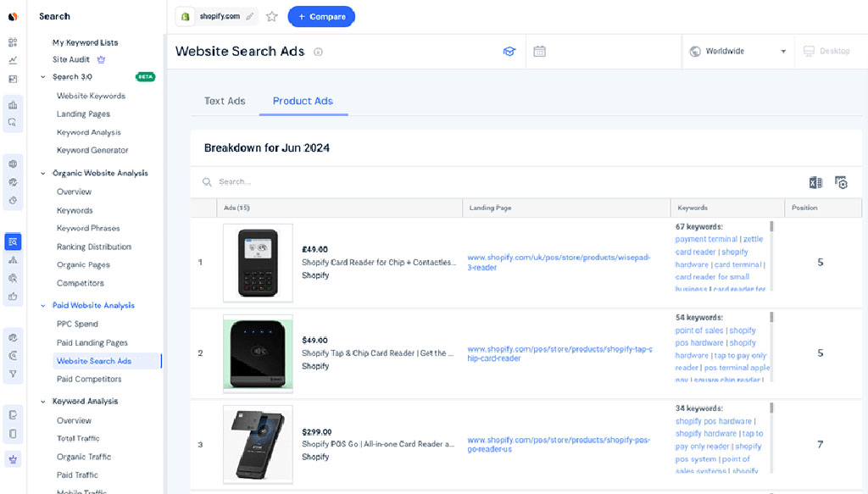Open the table column settings icon

pos(842,182)
